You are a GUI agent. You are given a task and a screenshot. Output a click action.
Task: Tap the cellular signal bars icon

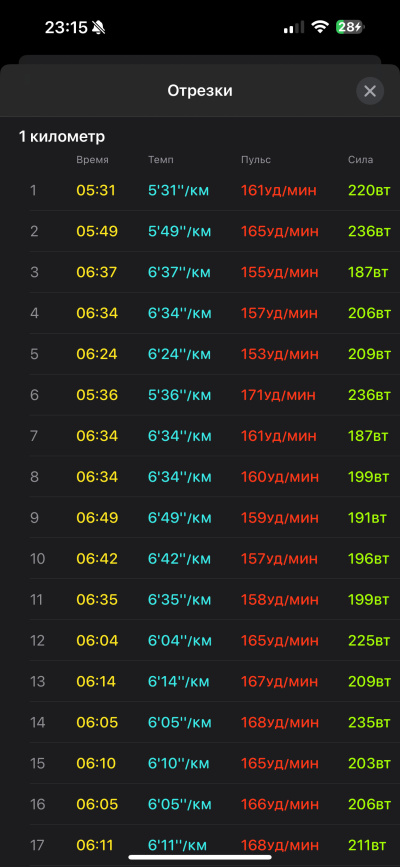[x=294, y=28]
